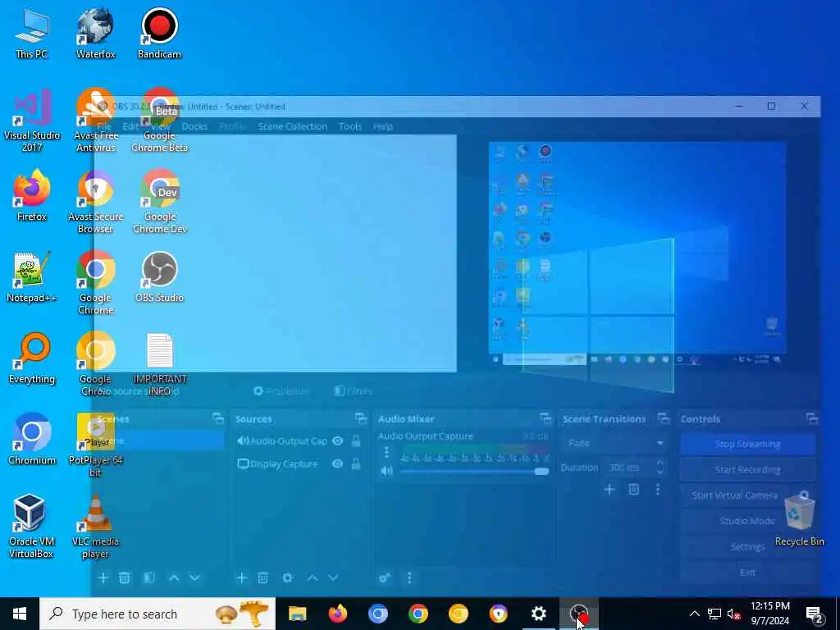Screen dimensions: 840x630
Task: Click Start Recording button
Action: tap(747, 469)
